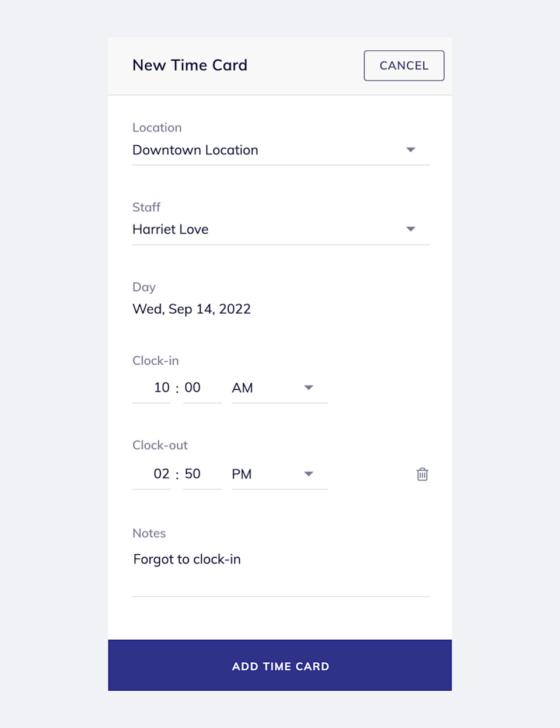The height and width of the screenshot is (728, 560).
Task: Open the PM selector under Clock-out
Action: tap(242, 474)
